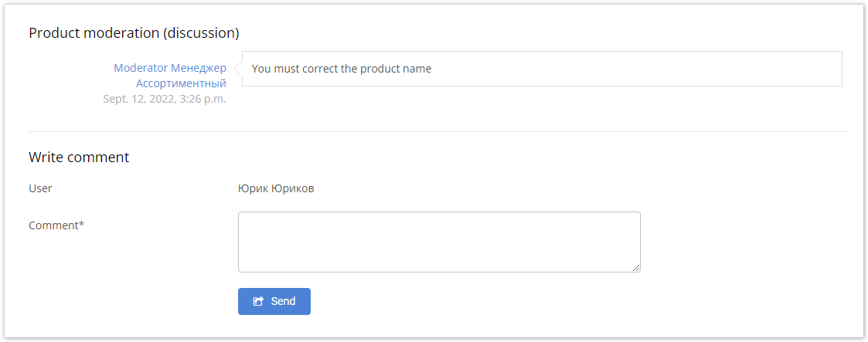Select the message 'You must correct the product name'

(342, 69)
